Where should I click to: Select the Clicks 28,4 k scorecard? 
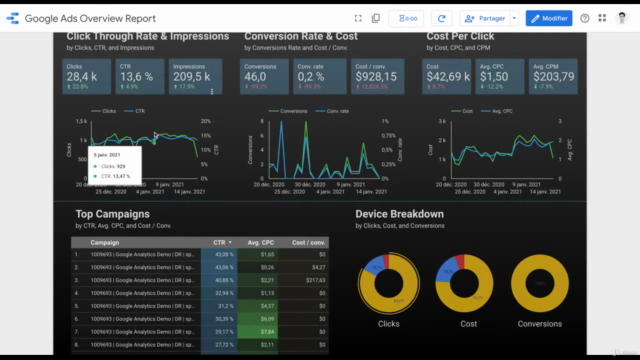click(x=87, y=76)
